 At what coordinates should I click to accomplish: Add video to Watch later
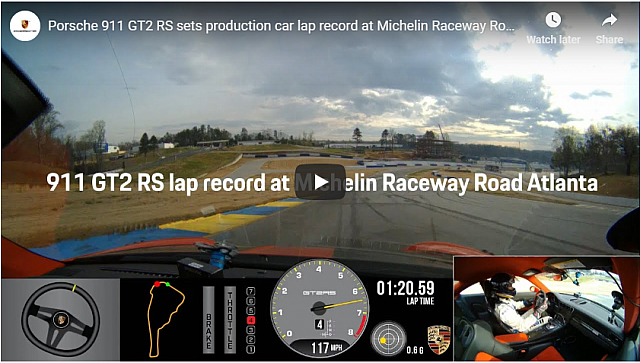coord(553,28)
